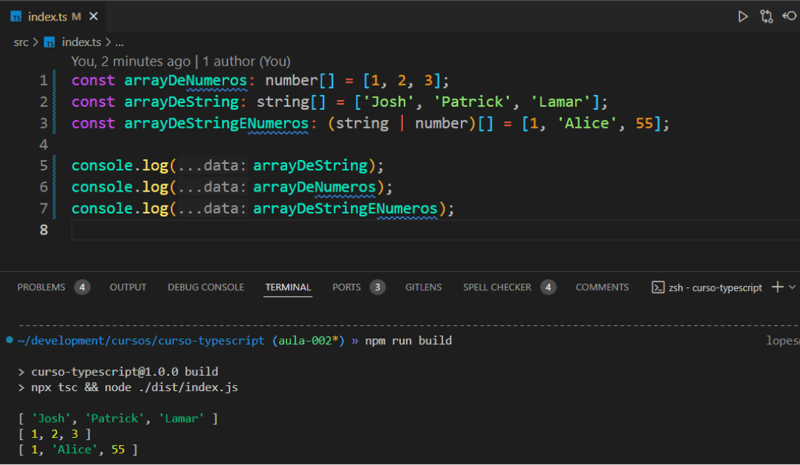The height and width of the screenshot is (465, 800).
Task: Open the SPELL CHECKER panel tab
Action: point(497,287)
